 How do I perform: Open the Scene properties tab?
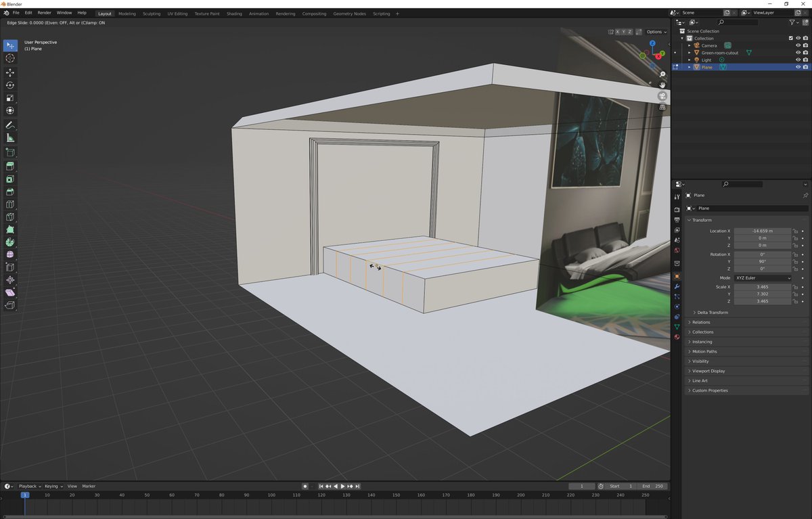pyautogui.click(x=677, y=240)
